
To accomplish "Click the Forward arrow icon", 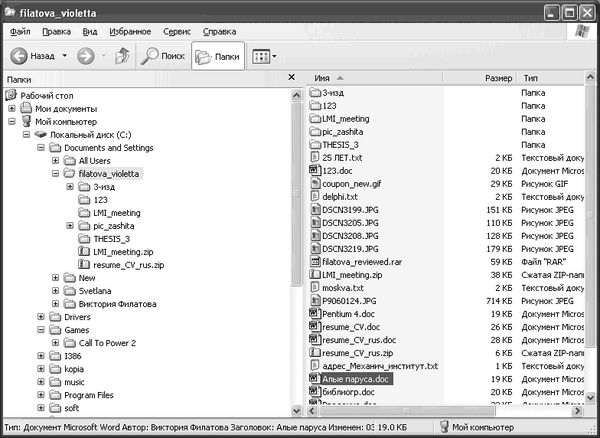I will point(86,57).
